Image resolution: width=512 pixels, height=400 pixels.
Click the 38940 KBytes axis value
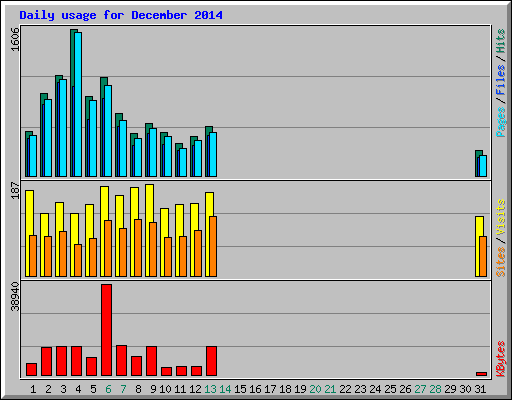coord(15,296)
